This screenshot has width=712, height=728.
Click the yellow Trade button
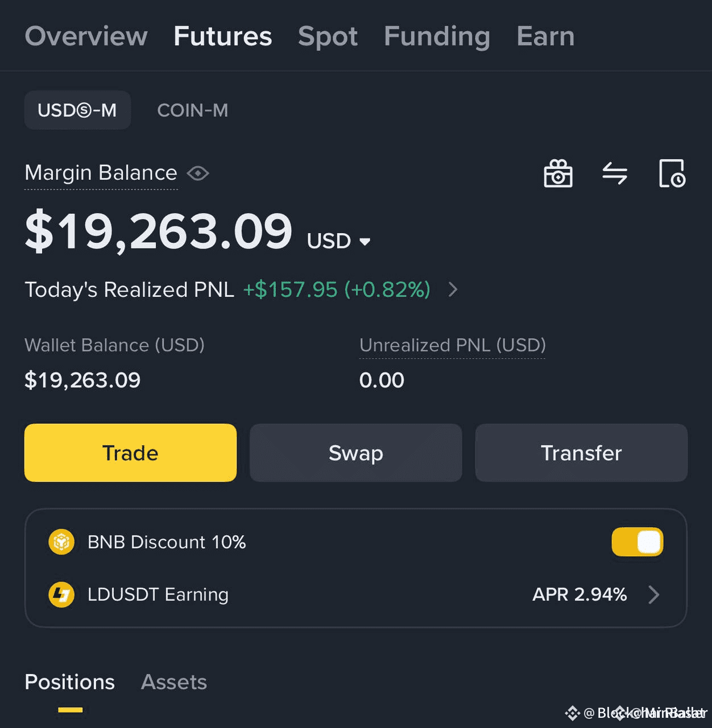130,453
